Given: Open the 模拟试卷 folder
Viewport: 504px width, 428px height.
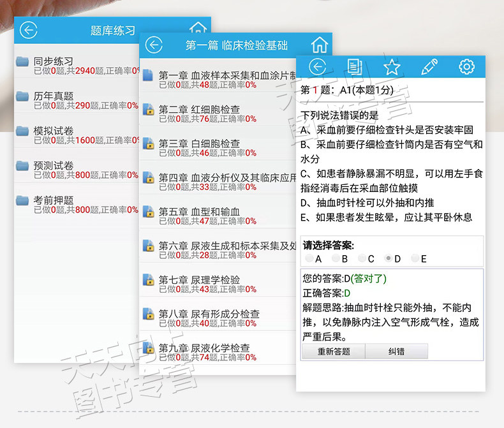Looking at the screenshot, I should pos(77,135).
